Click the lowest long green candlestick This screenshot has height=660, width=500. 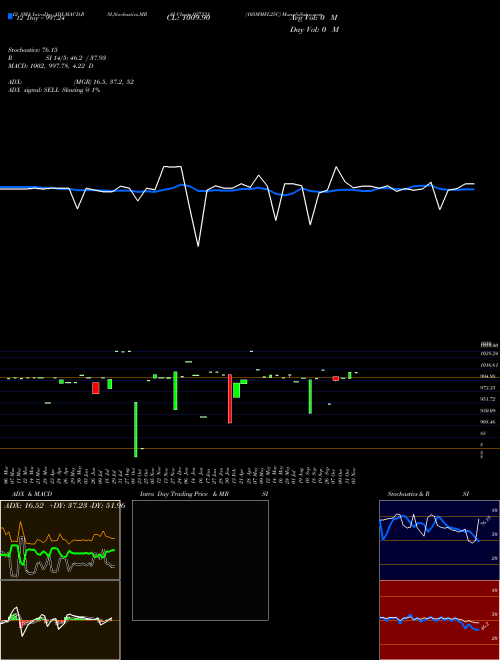click(x=136, y=429)
